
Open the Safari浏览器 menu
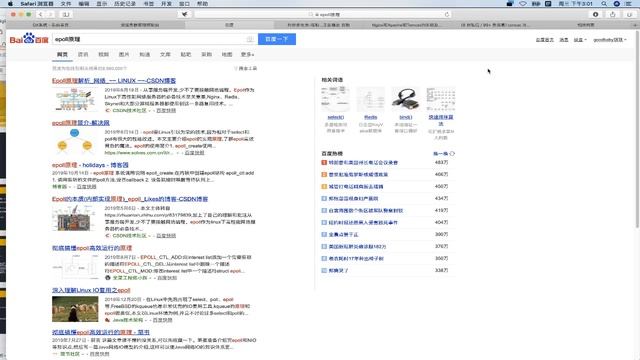[x=36, y=4]
